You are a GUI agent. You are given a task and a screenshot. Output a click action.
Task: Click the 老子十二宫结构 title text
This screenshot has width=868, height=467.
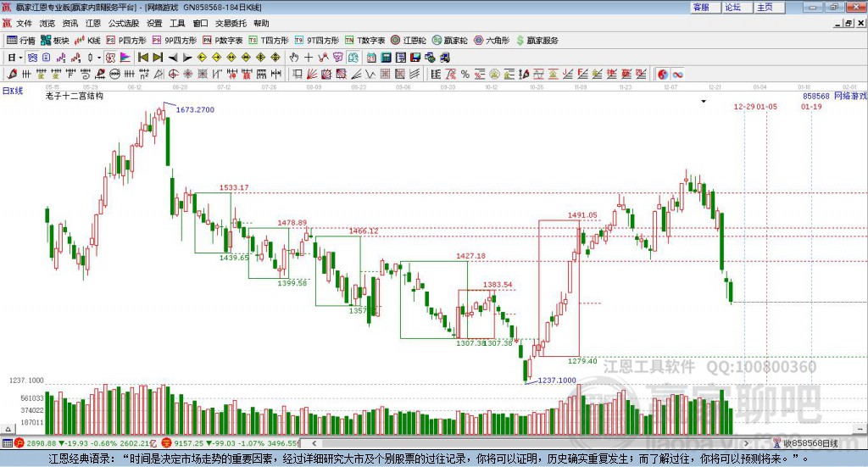coord(75,96)
